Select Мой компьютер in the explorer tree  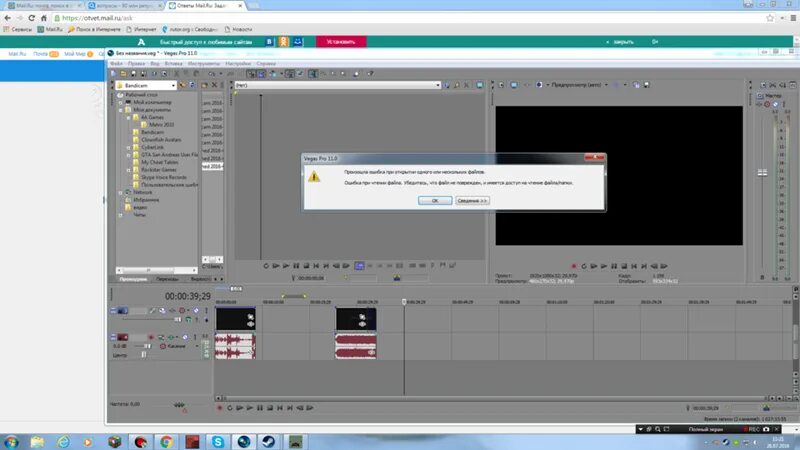(152, 102)
